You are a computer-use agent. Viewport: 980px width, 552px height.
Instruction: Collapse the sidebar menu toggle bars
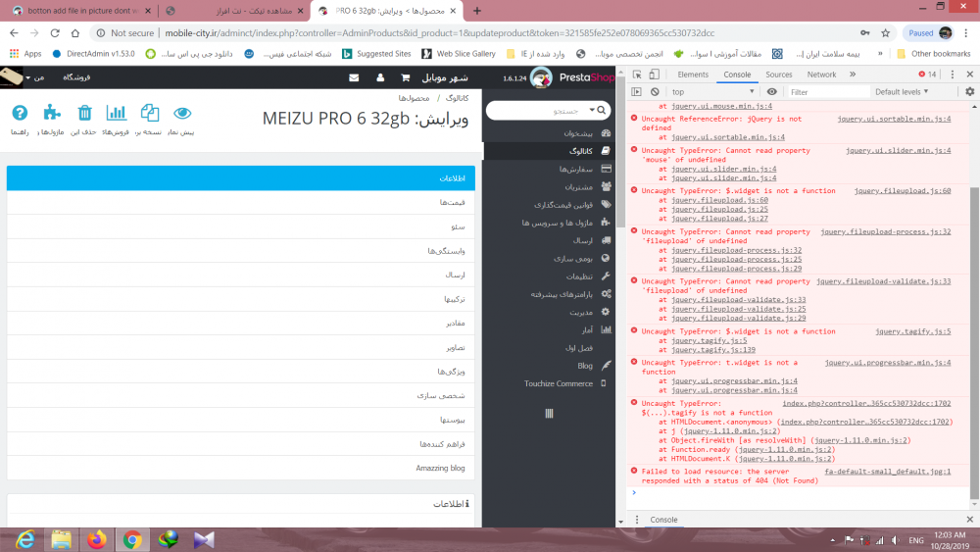[549, 413]
